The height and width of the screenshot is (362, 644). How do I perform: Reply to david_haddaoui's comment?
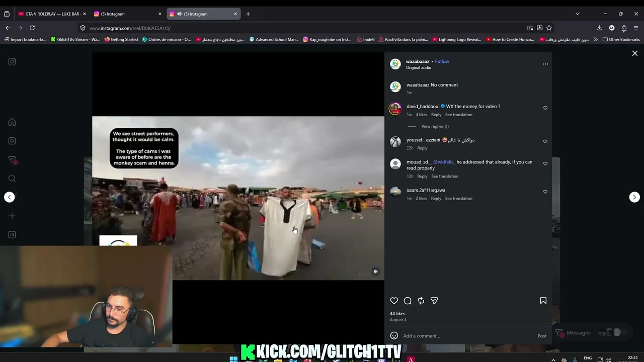tap(436, 115)
